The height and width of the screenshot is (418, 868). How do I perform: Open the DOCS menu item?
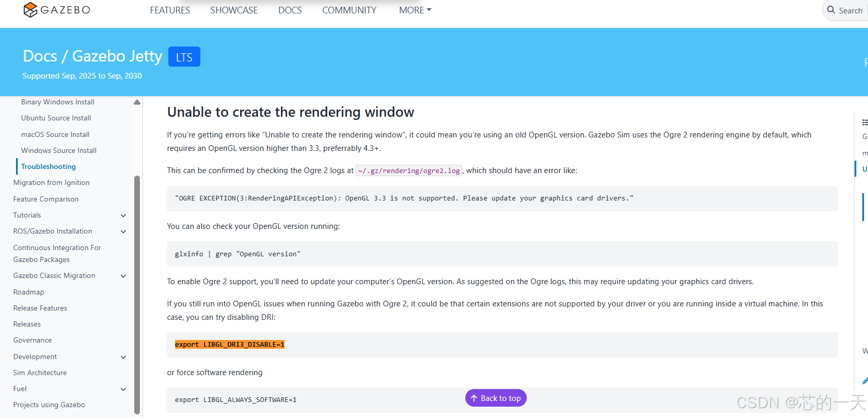pos(290,10)
